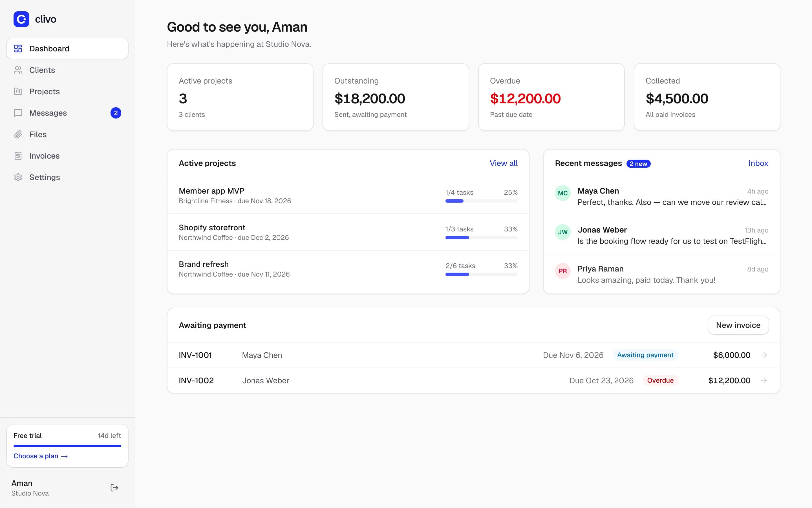Image resolution: width=812 pixels, height=508 pixels.
Task: Click Priya Raman's PR avatar
Action: (x=563, y=271)
